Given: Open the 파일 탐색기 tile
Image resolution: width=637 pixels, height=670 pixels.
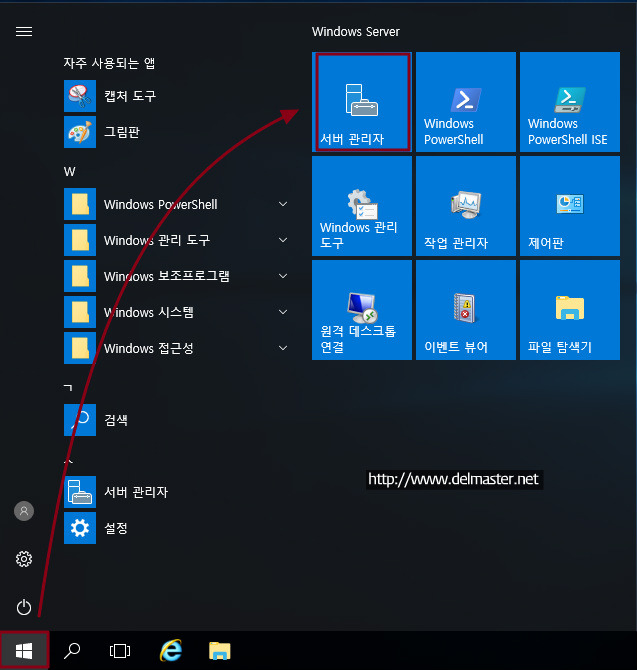Looking at the screenshot, I should point(569,310).
